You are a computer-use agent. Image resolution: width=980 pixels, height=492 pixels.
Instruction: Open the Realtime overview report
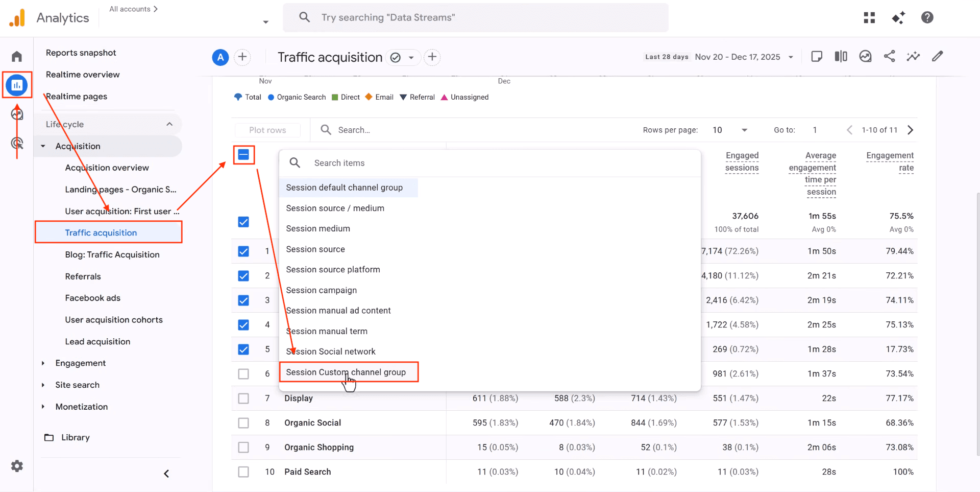[83, 74]
